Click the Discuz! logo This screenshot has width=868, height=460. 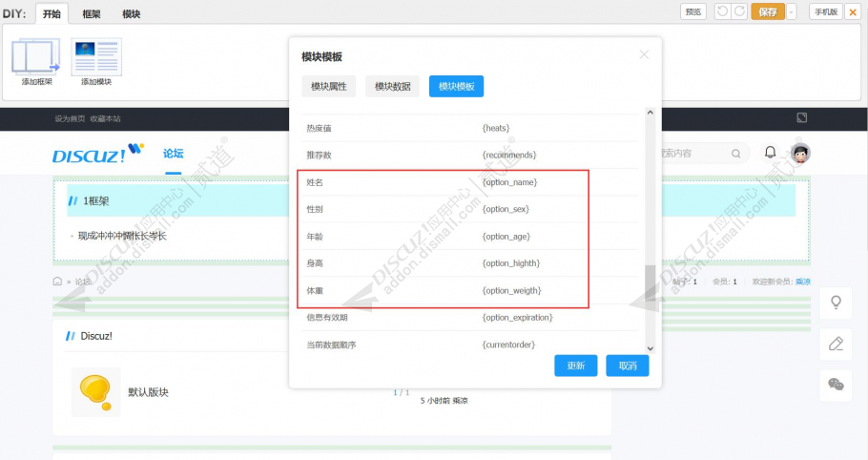coord(98,154)
